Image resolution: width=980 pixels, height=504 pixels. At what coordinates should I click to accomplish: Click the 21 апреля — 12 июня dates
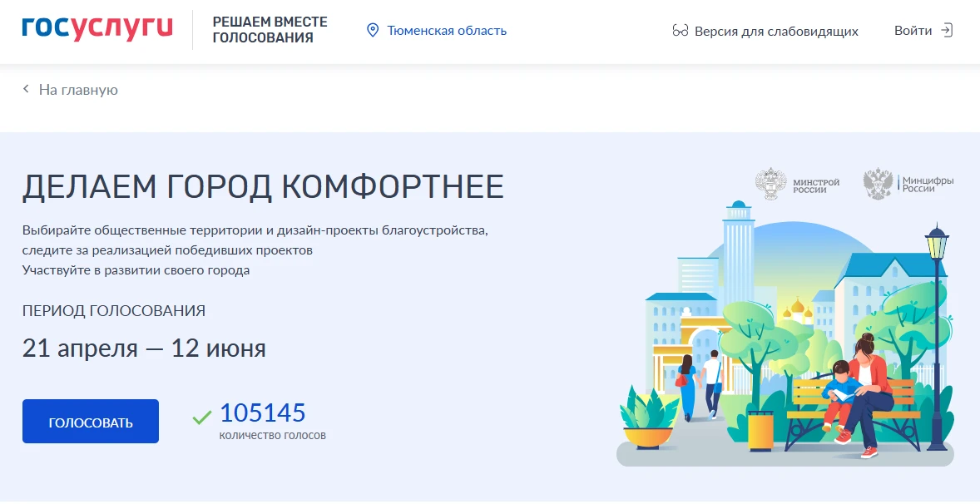145,348
